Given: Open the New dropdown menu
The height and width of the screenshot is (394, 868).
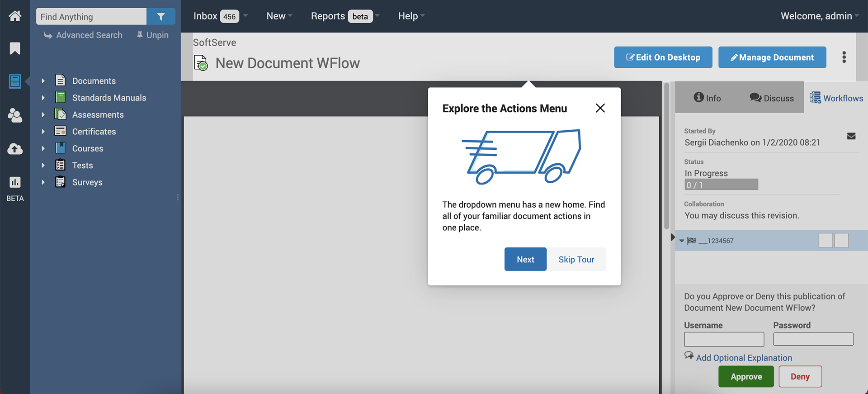Looking at the screenshot, I should tap(279, 16).
